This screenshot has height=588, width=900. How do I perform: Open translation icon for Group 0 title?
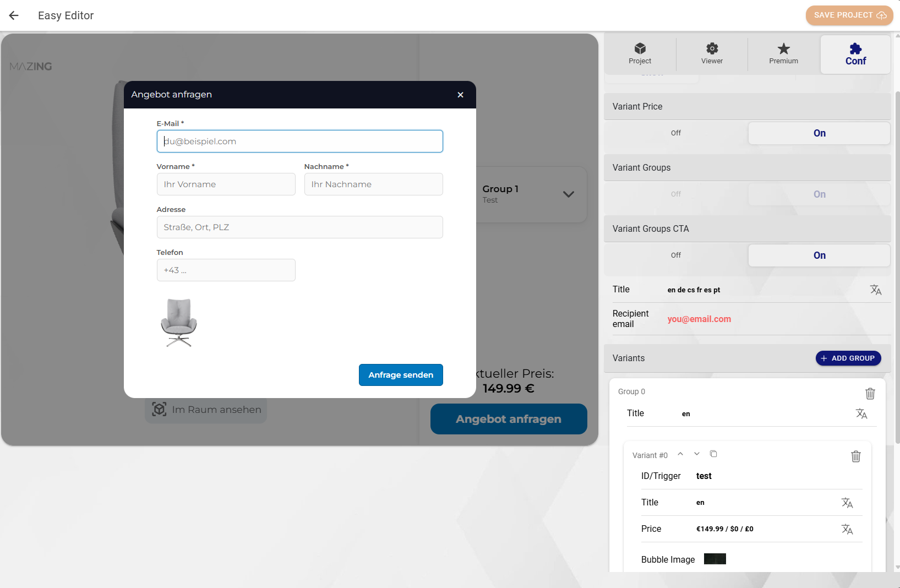tap(861, 413)
